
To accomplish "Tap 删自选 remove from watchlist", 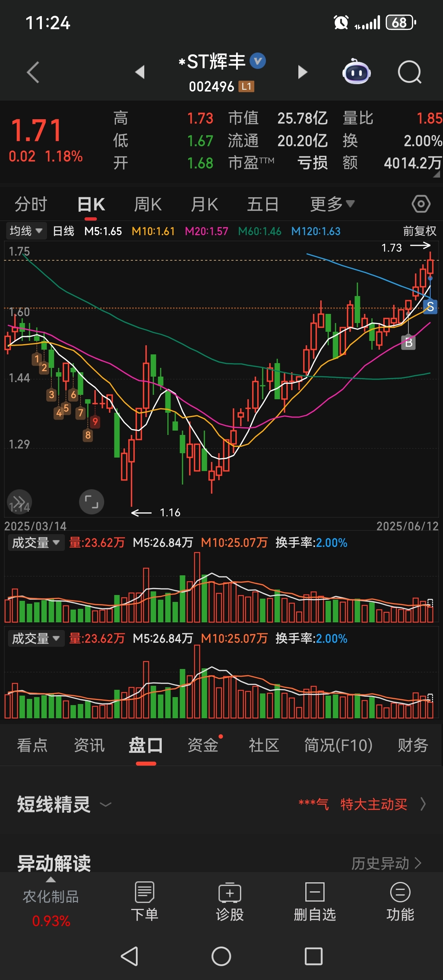I will point(315,901).
